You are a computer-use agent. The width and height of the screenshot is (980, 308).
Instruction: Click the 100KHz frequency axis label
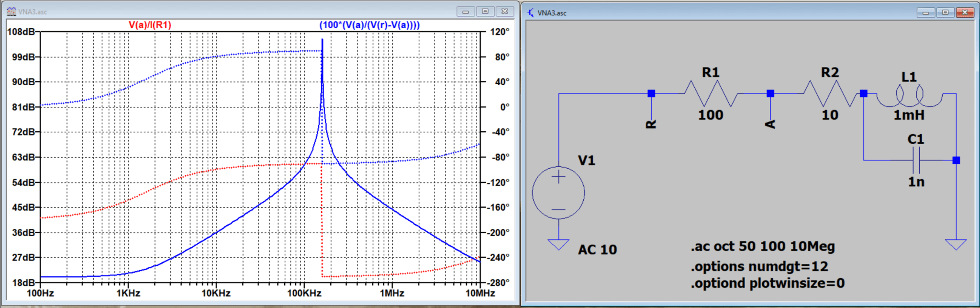click(x=304, y=293)
